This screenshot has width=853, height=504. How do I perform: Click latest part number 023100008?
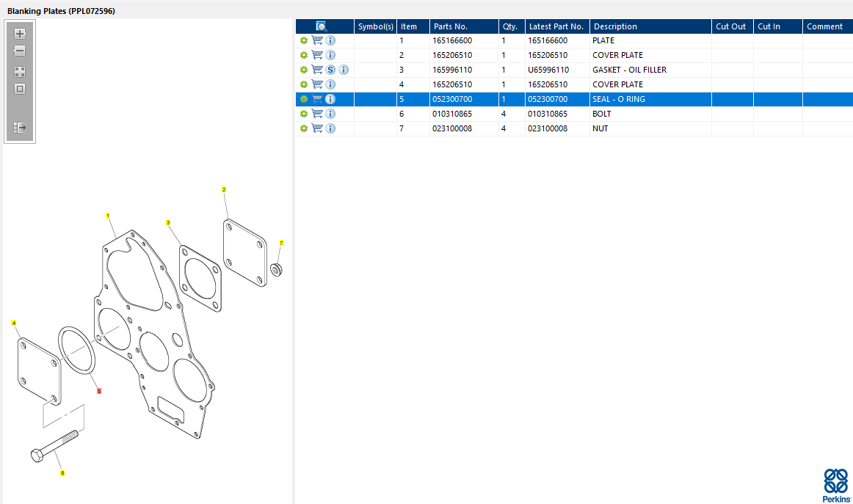548,128
